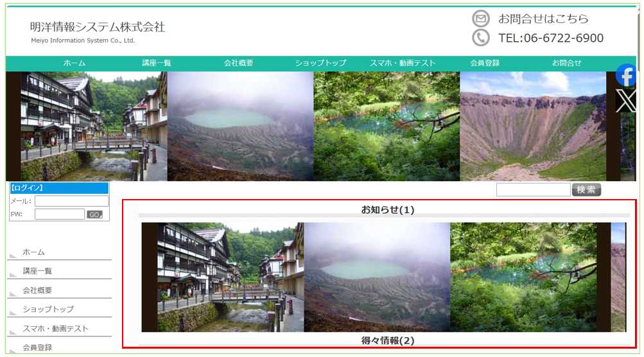Open 会員登録 in top navigation bar

[x=485, y=64]
